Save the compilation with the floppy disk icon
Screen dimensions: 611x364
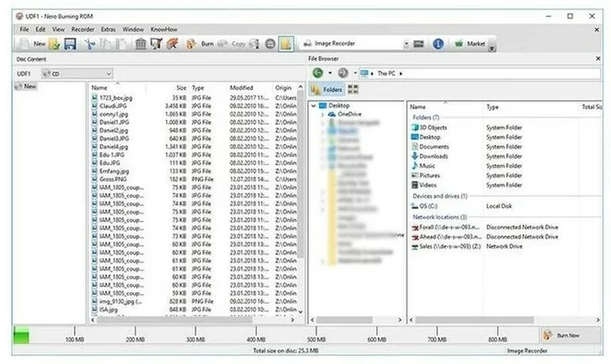click(70, 44)
